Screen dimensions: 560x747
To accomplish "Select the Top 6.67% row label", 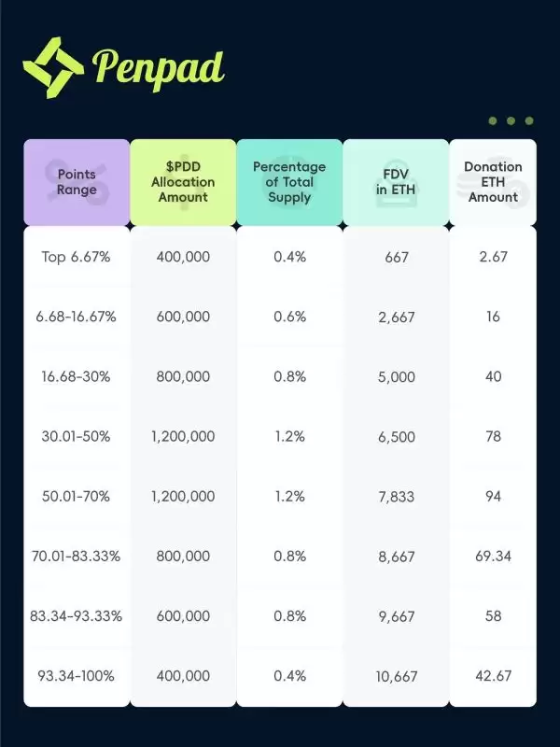I will coord(77,257).
